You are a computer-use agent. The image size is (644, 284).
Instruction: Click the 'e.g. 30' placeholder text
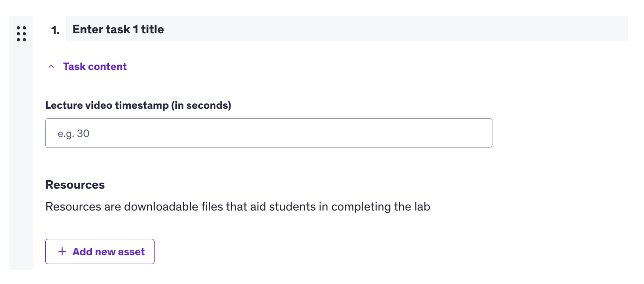click(x=74, y=134)
